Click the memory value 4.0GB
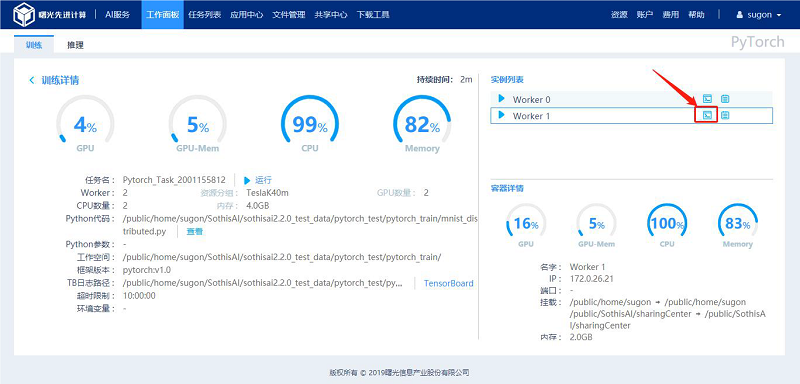 pyautogui.click(x=258, y=206)
